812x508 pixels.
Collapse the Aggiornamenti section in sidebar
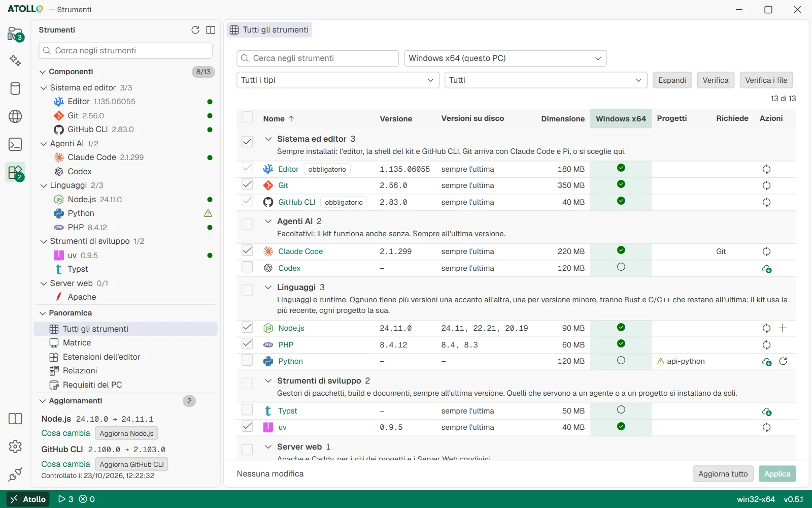(43, 401)
